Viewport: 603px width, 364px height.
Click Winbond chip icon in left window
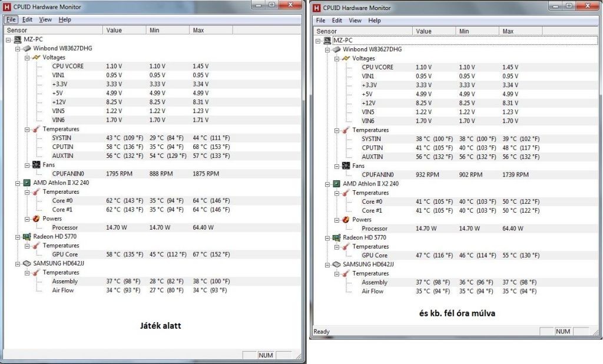point(26,48)
